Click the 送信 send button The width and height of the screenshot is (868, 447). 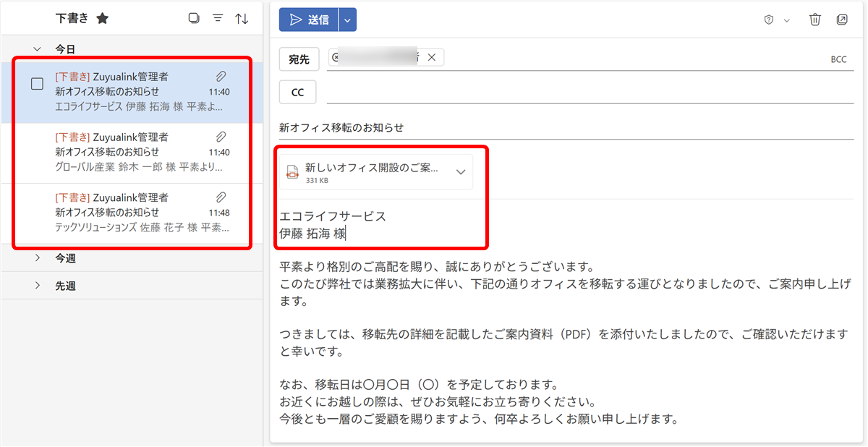[x=309, y=20]
